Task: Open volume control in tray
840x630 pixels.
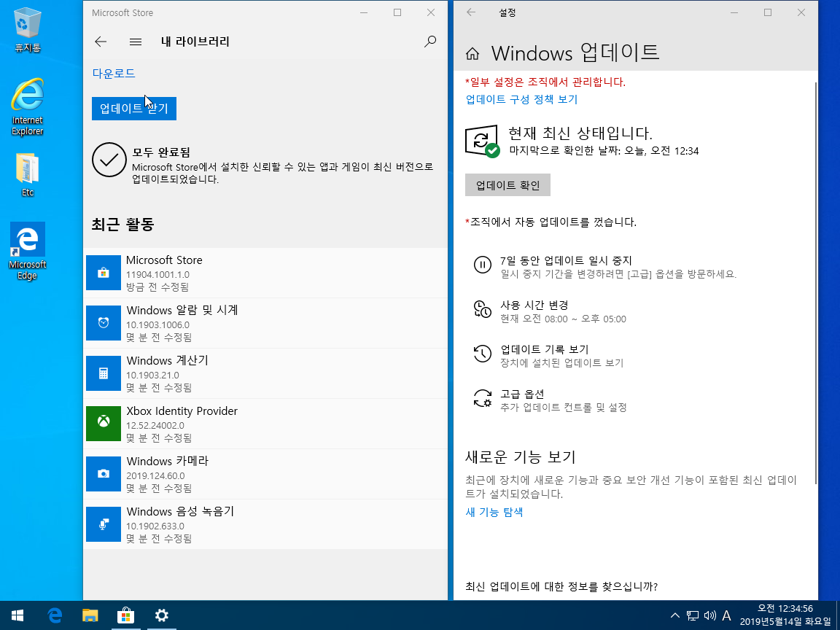Action: (709, 615)
